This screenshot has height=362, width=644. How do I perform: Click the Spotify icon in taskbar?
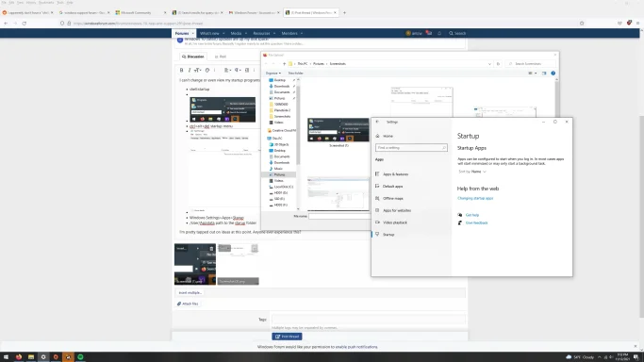coord(80,357)
